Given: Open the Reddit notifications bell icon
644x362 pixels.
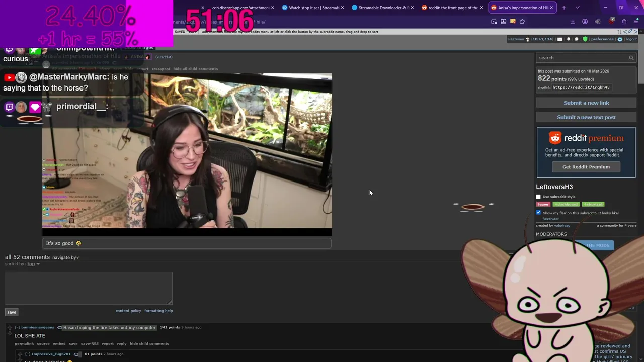Looking at the screenshot, I should [x=569, y=39].
